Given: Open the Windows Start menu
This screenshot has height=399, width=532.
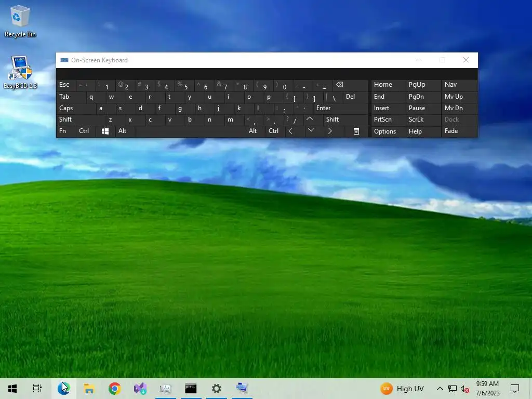Looking at the screenshot, I should coord(12,389).
